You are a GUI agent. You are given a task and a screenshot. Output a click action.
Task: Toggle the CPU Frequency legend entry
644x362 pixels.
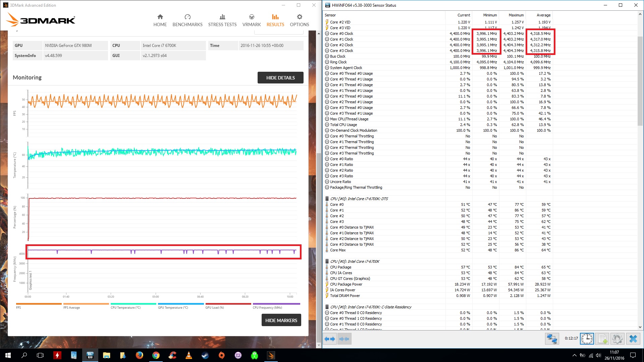pos(276,306)
